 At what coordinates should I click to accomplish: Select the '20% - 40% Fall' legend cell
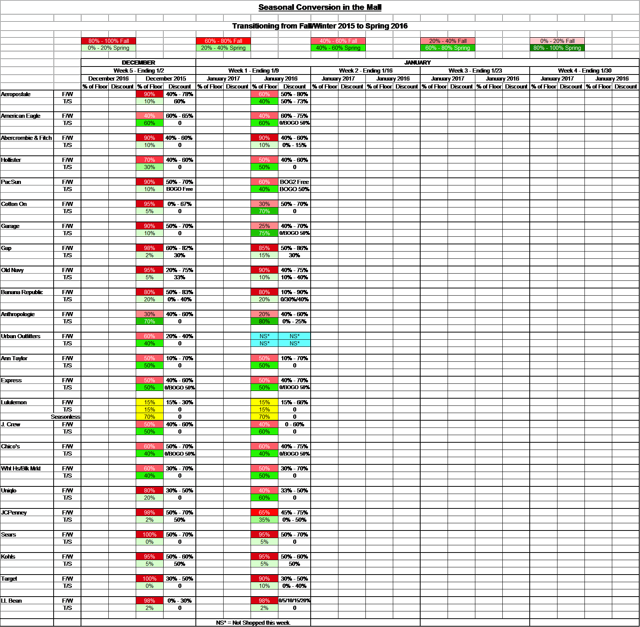tap(448, 41)
